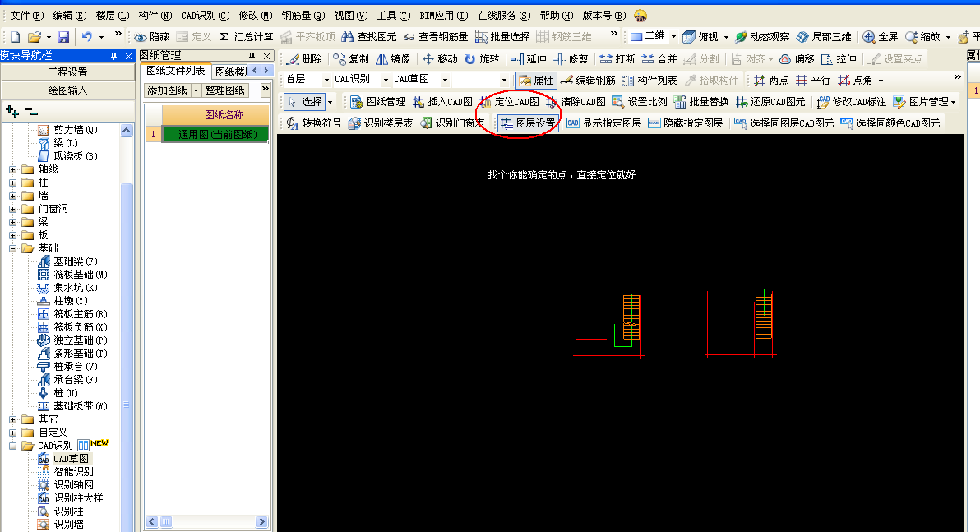Open BIM应用(I) menu
The height and width of the screenshot is (532, 980).
coord(444,15)
